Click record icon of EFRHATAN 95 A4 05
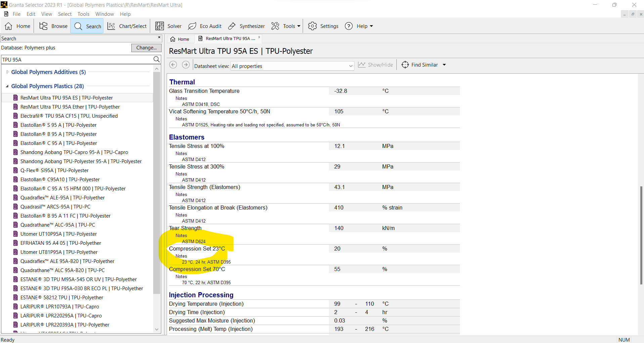The image size is (644, 343). tap(15, 243)
